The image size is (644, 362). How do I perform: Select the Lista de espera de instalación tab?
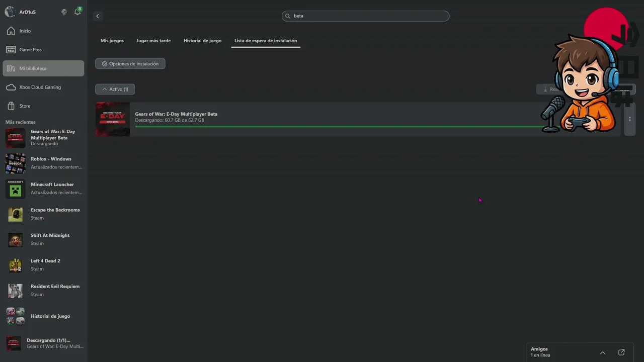click(266, 41)
